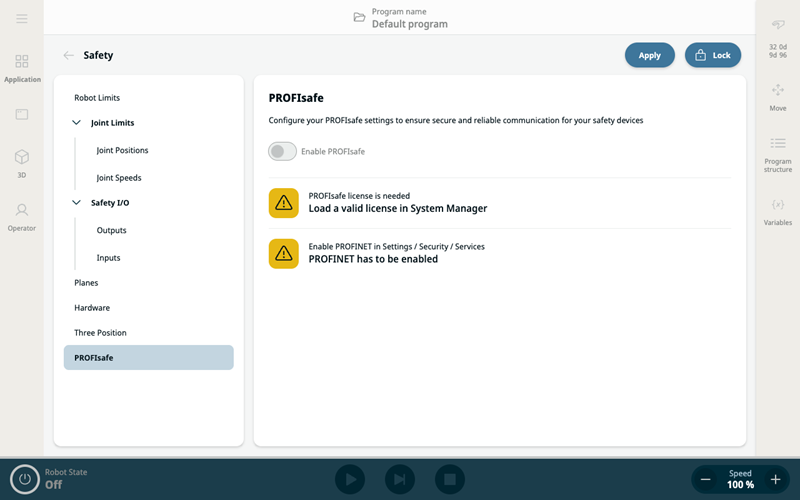Click the back arrow next to Safety

(x=68, y=56)
